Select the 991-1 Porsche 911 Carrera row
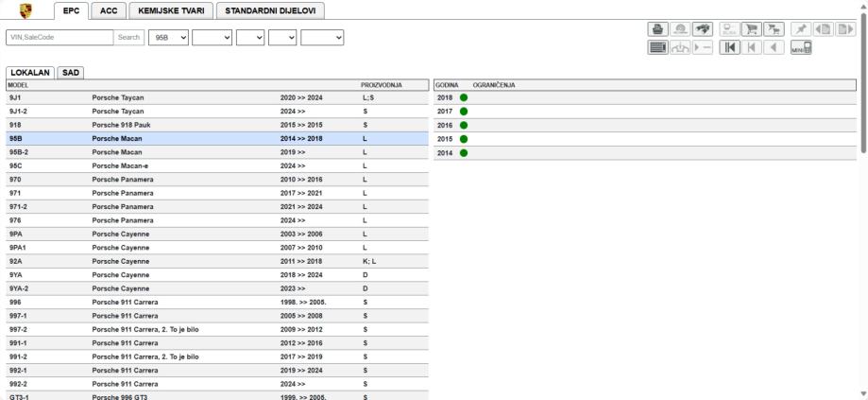The height and width of the screenshot is (400, 868). [x=217, y=343]
